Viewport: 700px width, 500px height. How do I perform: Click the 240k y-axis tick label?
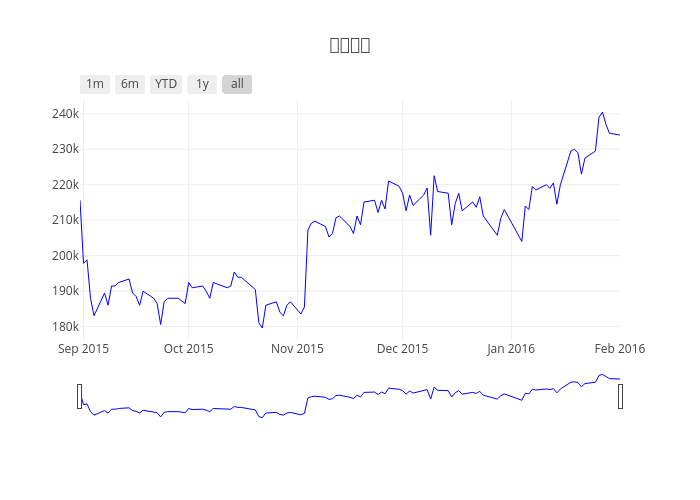click(64, 114)
